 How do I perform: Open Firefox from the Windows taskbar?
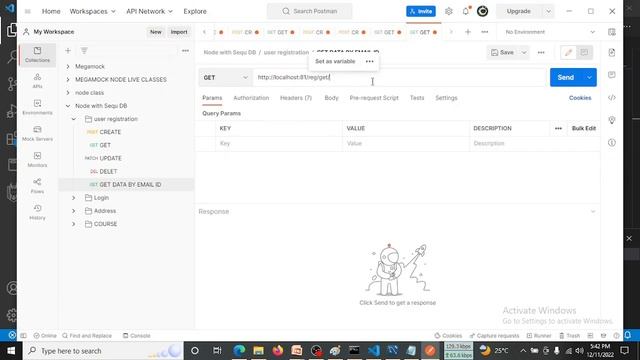pos(278,351)
